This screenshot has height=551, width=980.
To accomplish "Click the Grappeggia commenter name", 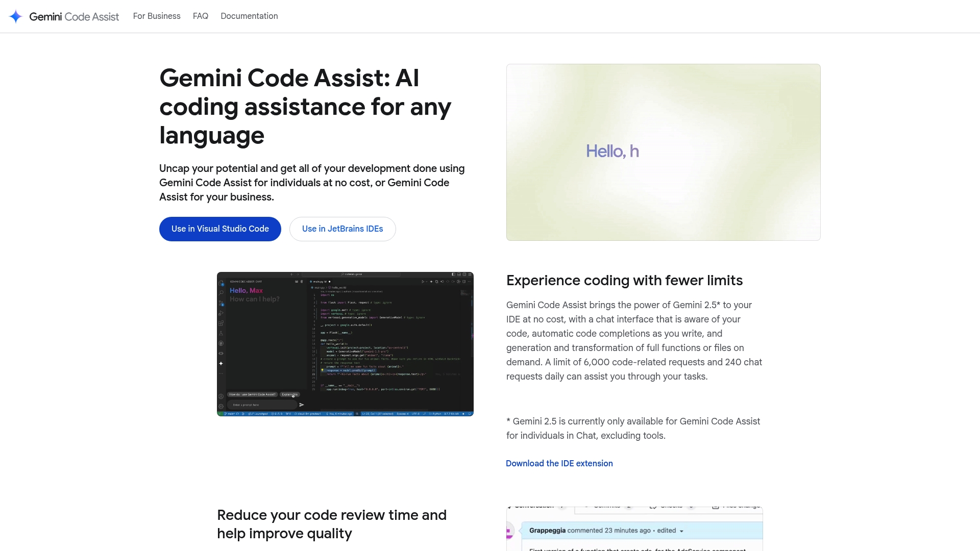I will coord(547,531).
